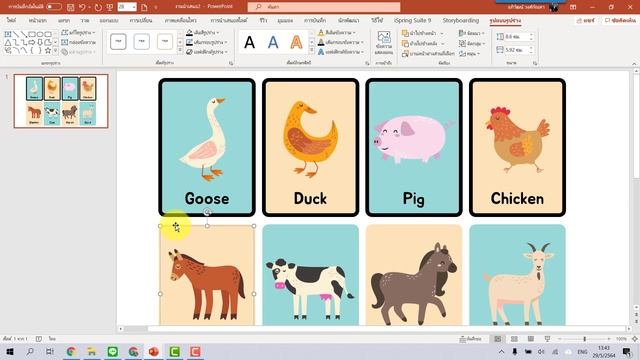Click the new blank document icon
The height and width of the screenshot is (360, 640).
click(144, 7)
